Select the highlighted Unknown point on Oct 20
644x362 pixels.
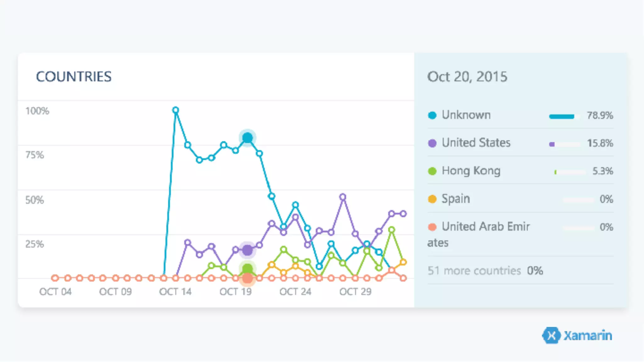[x=247, y=138]
